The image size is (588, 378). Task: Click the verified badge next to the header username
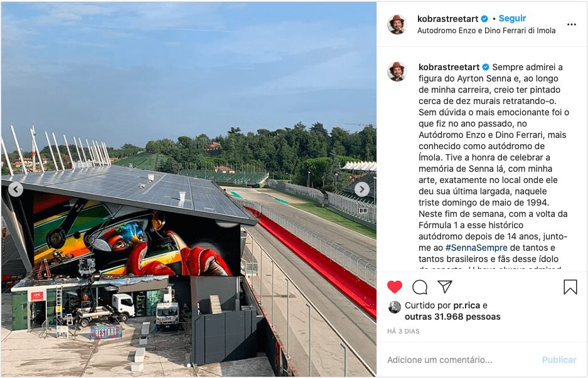click(x=484, y=19)
